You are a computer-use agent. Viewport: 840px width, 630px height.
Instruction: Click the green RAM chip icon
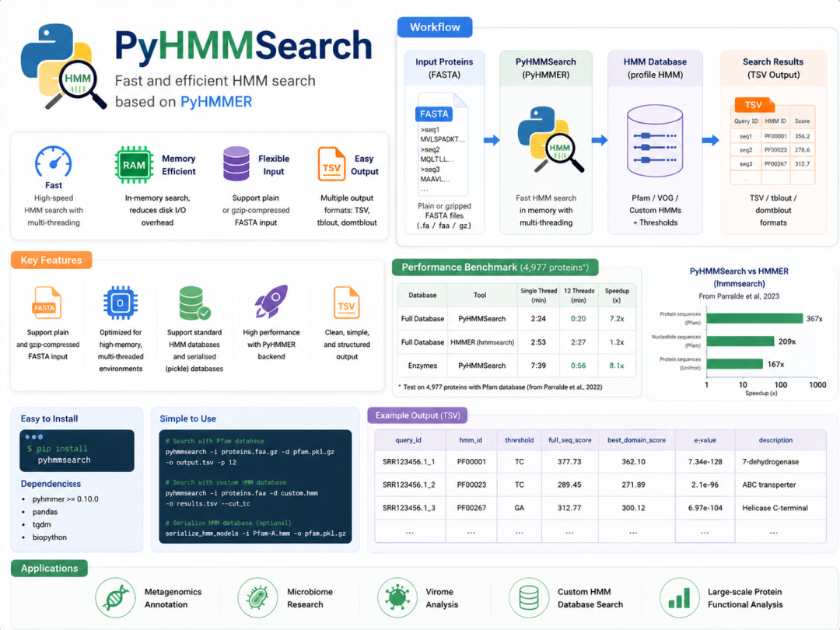click(134, 165)
